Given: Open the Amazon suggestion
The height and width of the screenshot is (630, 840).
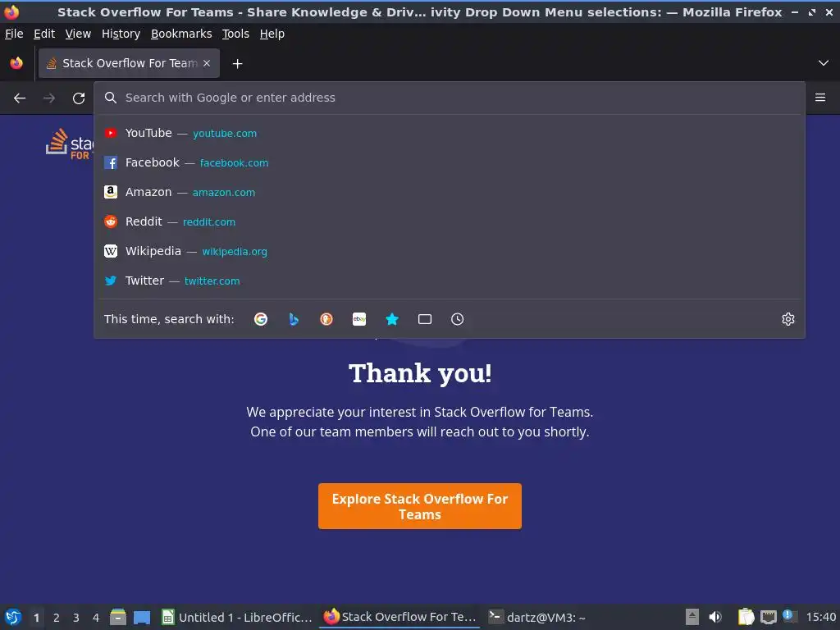Looking at the screenshot, I should (x=450, y=192).
